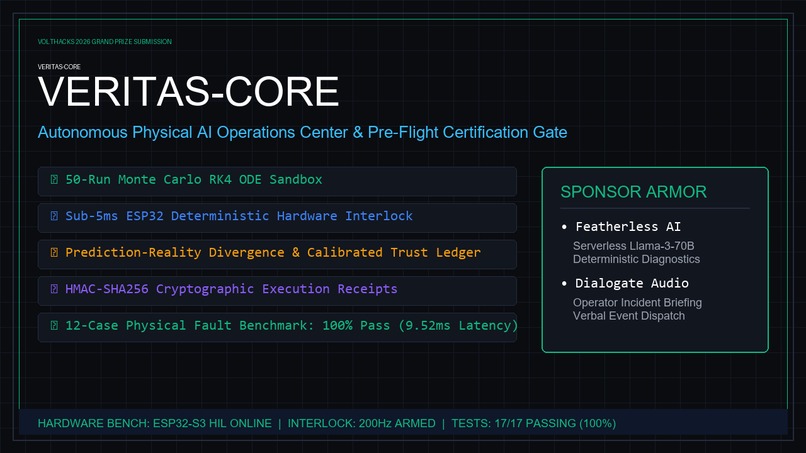This screenshot has height=453, width=806.
Task: Click the '50-Run Monte Carlo RK4 ODE Sandbox' row
Action: point(277,181)
